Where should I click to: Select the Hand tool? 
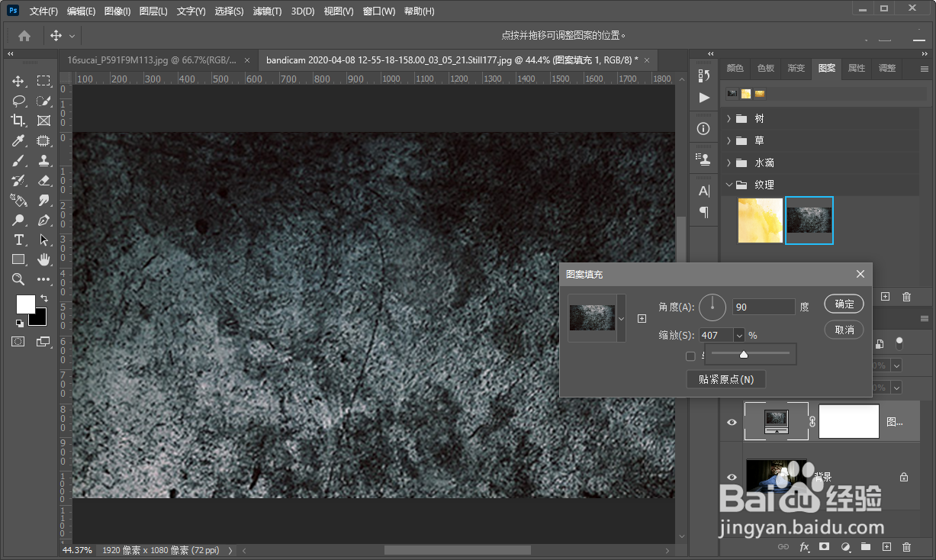click(43, 259)
